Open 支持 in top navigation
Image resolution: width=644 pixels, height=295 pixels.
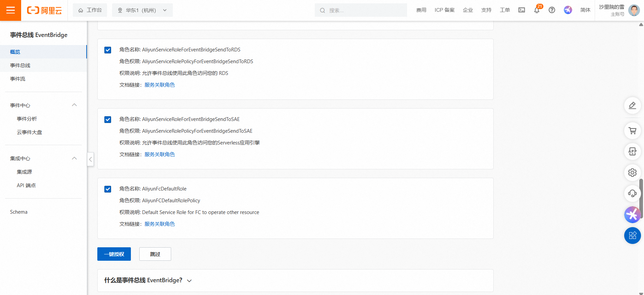click(x=486, y=10)
